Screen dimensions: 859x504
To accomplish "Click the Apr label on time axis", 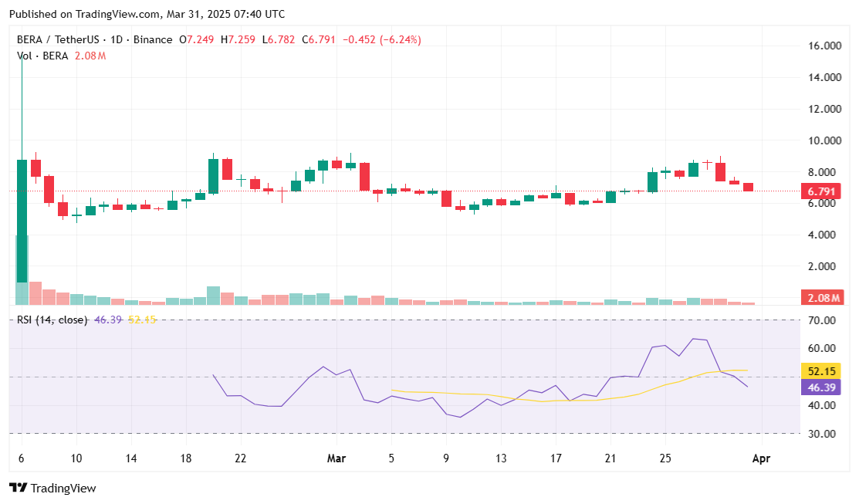I will click(761, 458).
